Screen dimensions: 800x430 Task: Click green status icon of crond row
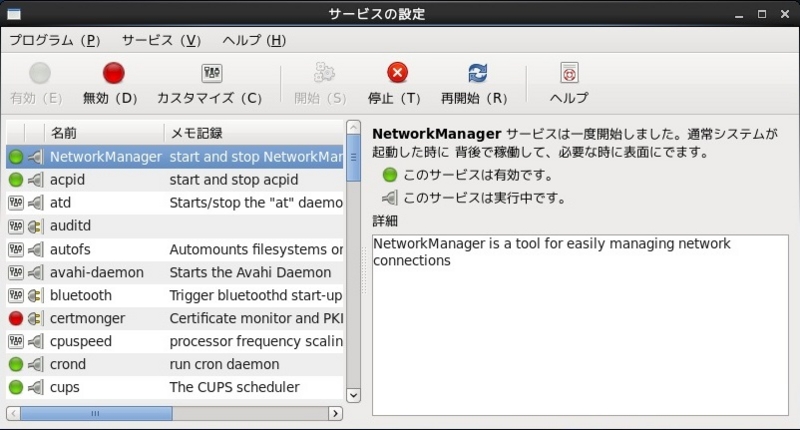click(16, 364)
